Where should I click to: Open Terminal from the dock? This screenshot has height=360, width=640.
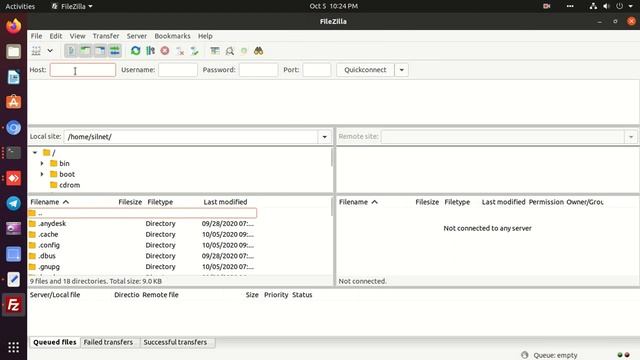[x=13, y=153]
